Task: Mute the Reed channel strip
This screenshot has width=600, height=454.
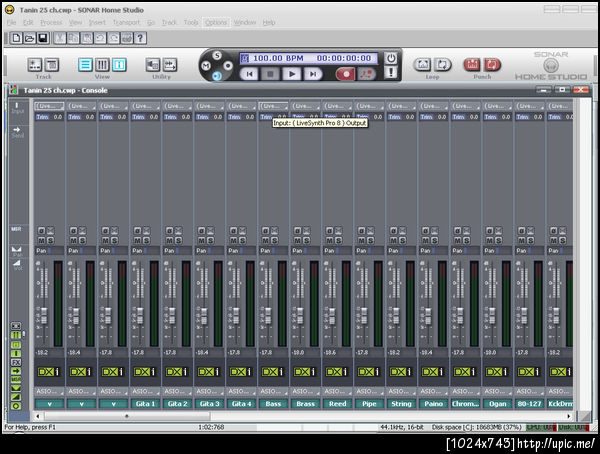Action: (x=330, y=240)
